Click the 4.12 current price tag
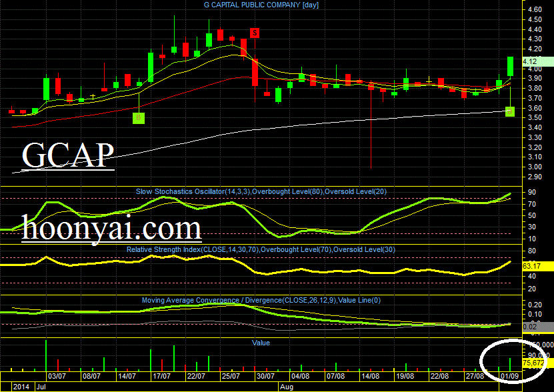Viewport: 554px width, 392px height. tap(537, 61)
